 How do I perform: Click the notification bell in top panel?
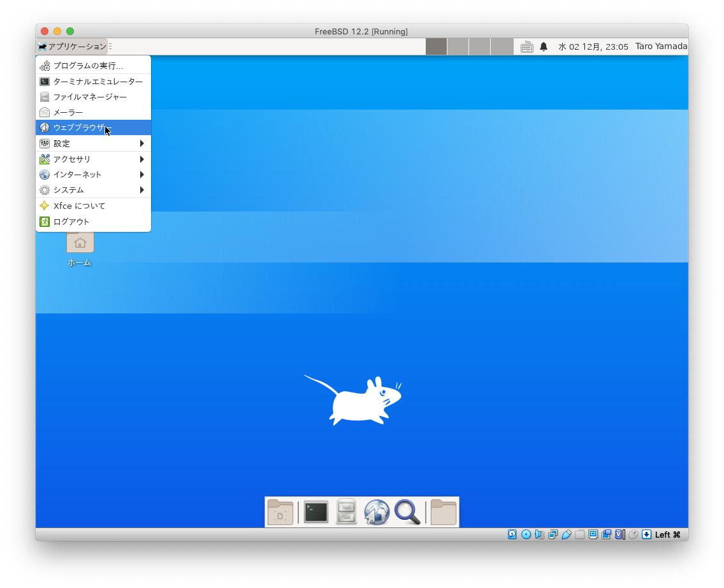click(544, 47)
